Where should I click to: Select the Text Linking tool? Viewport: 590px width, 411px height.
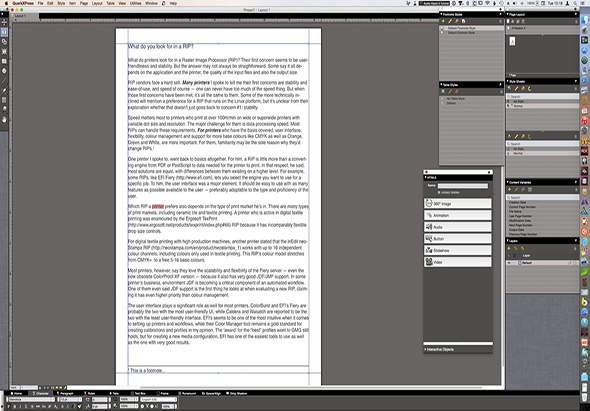4,42
